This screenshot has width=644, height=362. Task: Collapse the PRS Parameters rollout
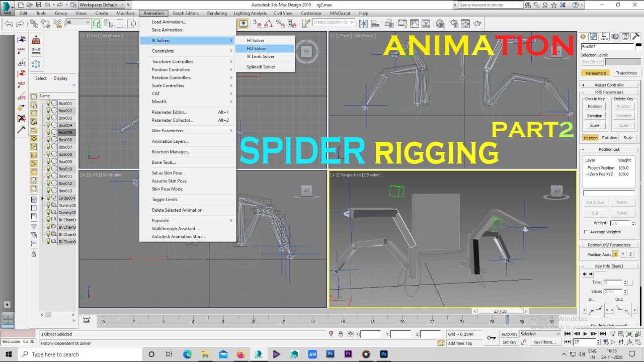(609, 92)
